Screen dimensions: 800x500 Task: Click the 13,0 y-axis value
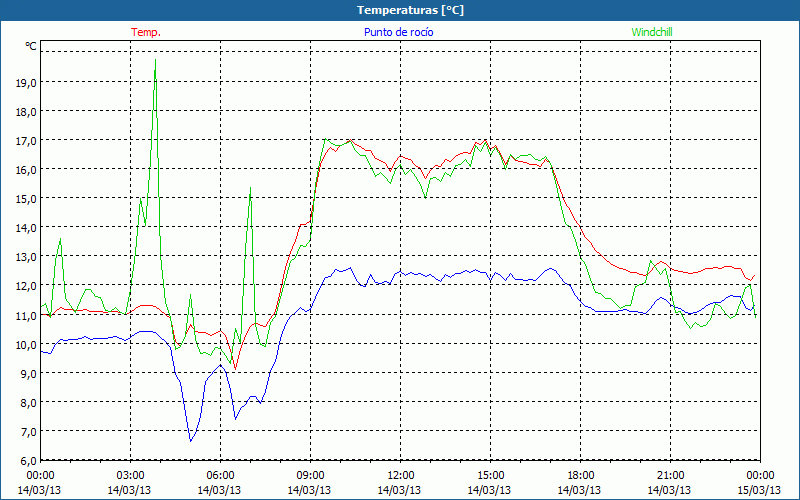point(26,257)
